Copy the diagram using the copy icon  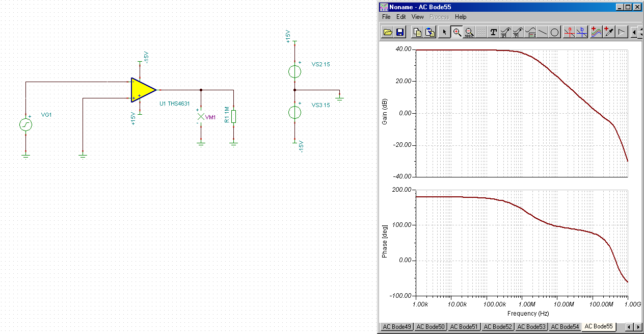click(x=417, y=32)
